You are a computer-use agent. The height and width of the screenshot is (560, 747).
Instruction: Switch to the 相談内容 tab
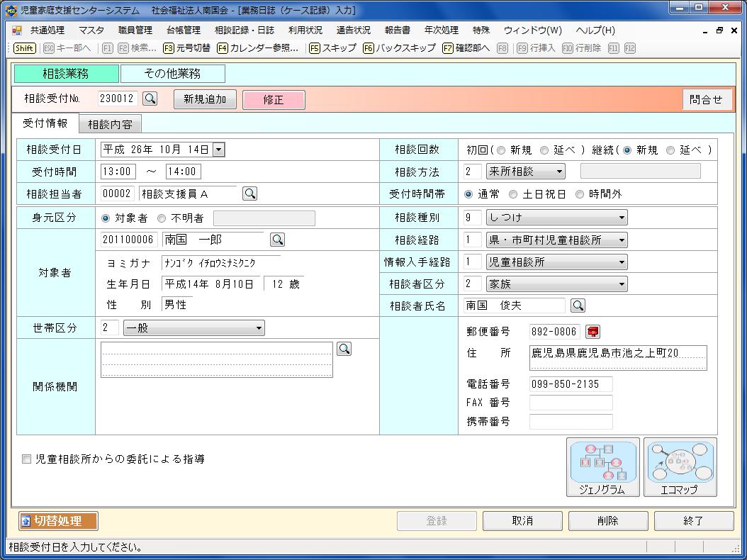tap(110, 125)
